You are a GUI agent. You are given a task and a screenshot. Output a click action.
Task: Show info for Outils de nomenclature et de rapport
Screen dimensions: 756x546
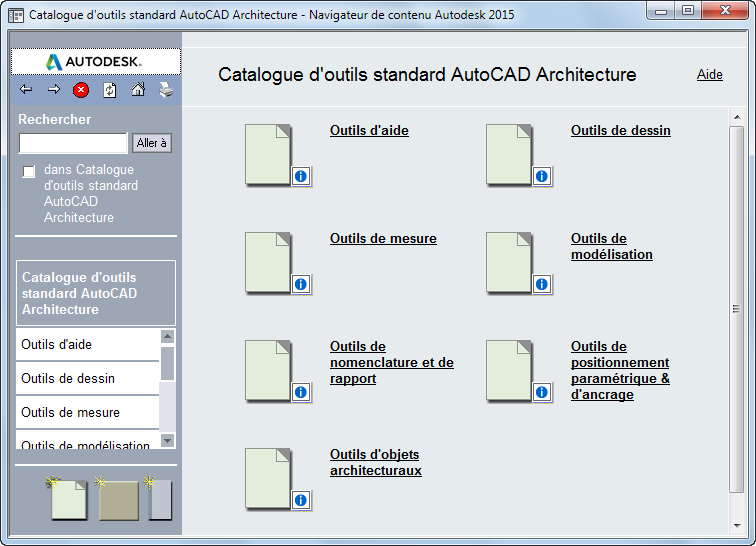[x=301, y=392]
